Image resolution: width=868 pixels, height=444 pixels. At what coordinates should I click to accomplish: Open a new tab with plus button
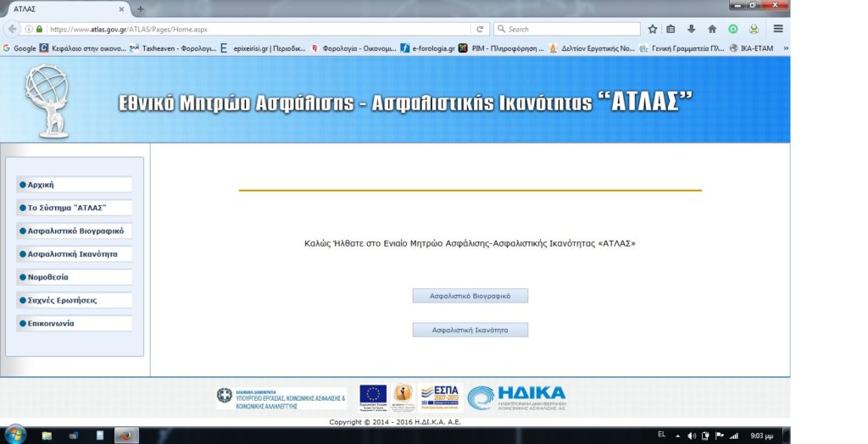coord(141,8)
